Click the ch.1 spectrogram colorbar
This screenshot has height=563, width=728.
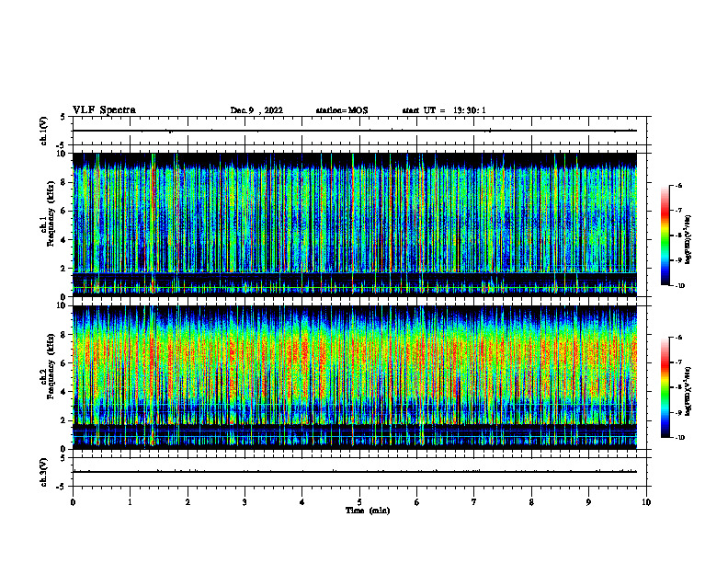(665, 236)
